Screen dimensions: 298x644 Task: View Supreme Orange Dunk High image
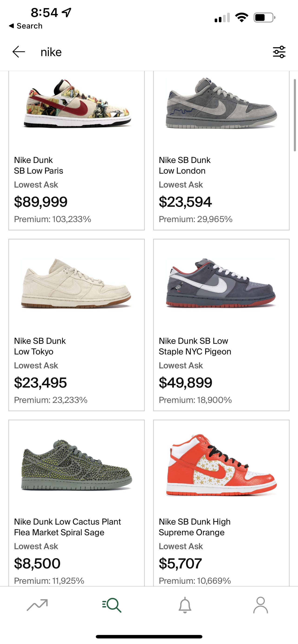(221, 465)
